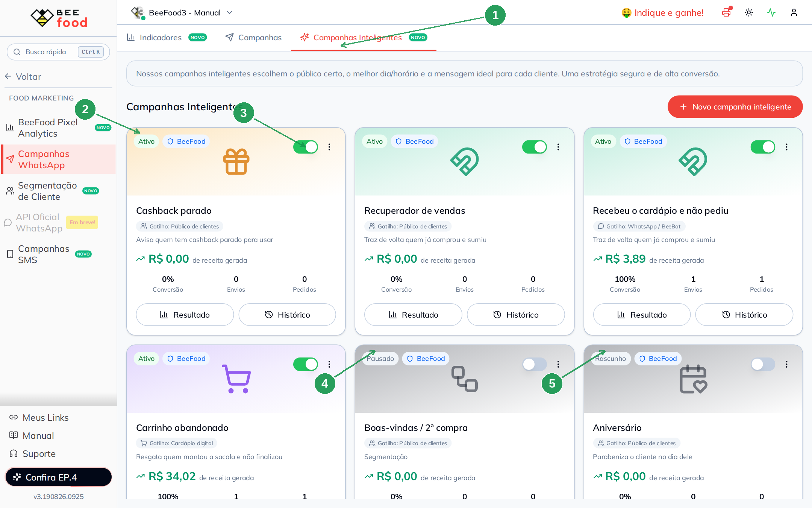Open the Carrinho abandonado three-dot menu
Image resolution: width=812 pixels, height=508 pixels.
click(329, 364)
